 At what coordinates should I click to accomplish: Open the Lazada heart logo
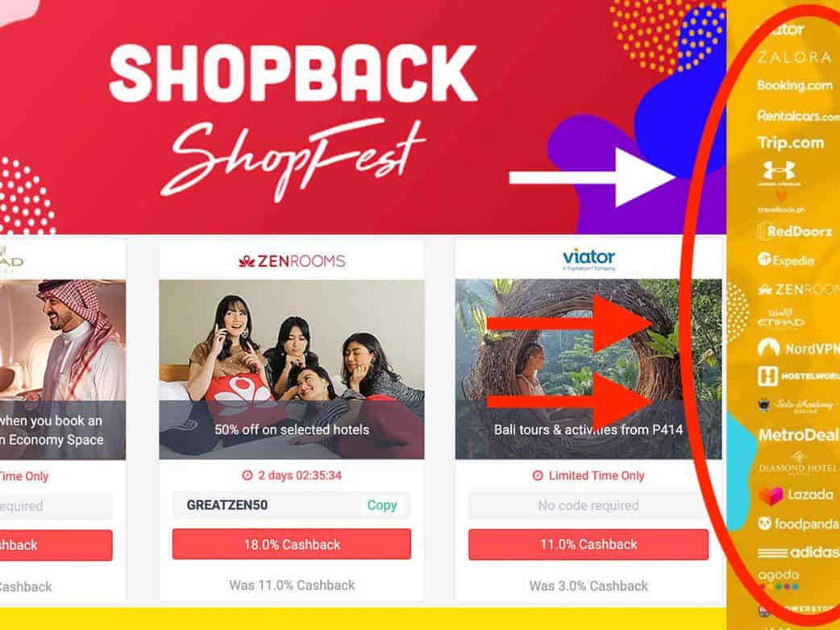point(796,495)
